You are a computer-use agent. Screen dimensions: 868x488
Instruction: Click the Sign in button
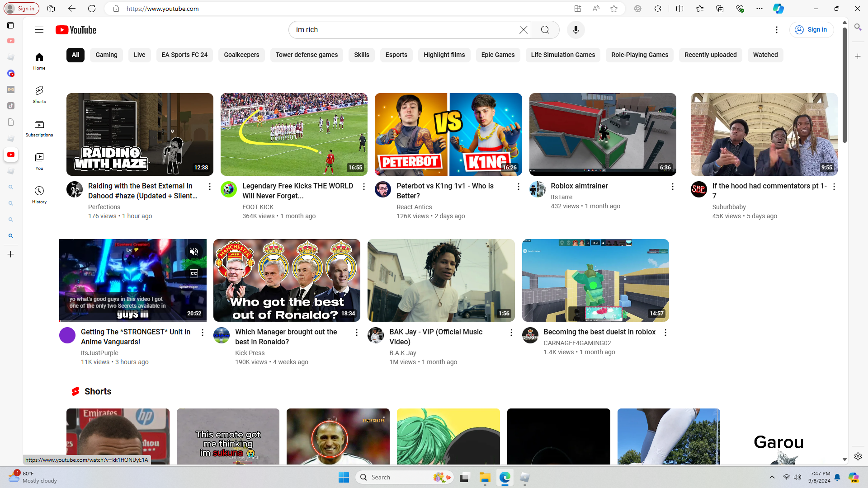point(811,30)
